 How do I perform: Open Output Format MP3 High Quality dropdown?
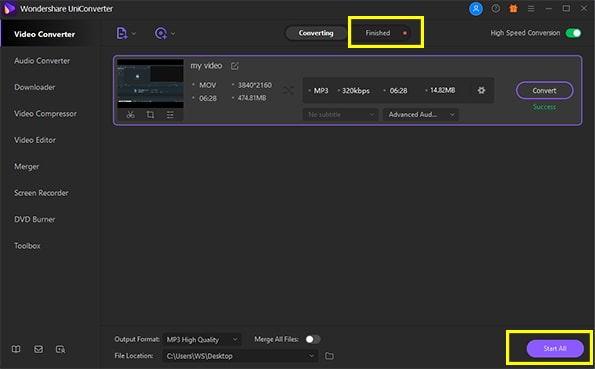202,339
